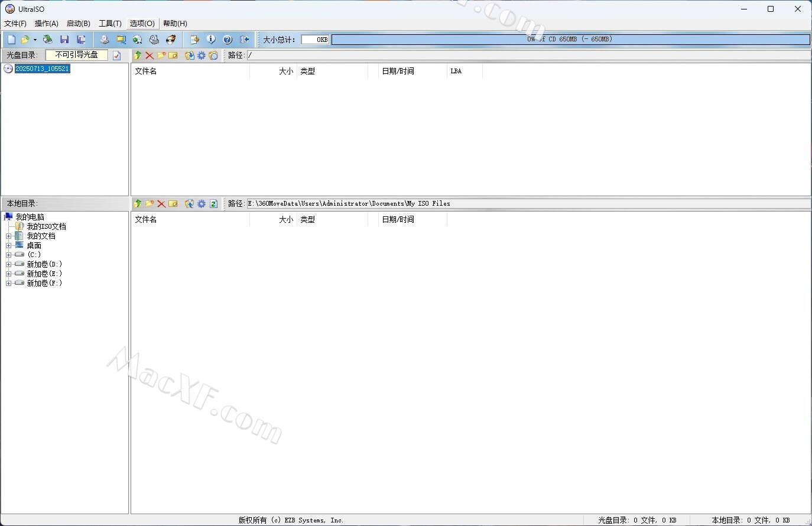Viewport: 812px width, 526px height.
Task: Click the Mount to Virtual Drive icon
Action: click(154, 40)
